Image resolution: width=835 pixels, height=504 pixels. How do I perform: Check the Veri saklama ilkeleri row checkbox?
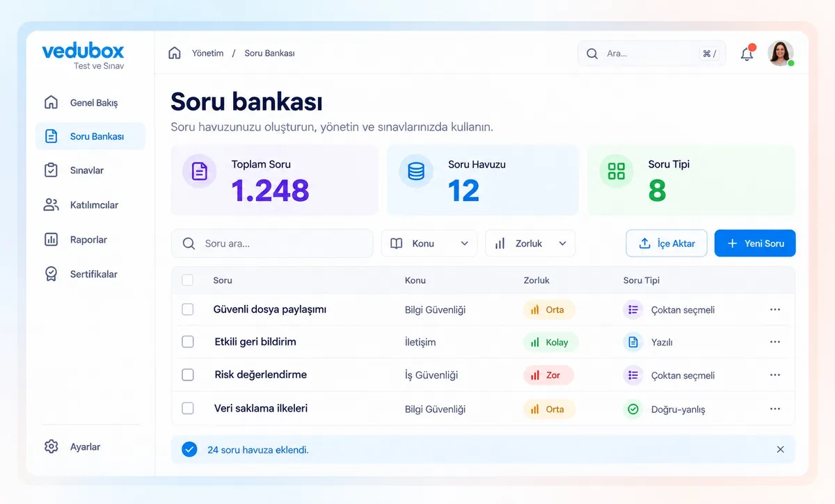point(188,409)
